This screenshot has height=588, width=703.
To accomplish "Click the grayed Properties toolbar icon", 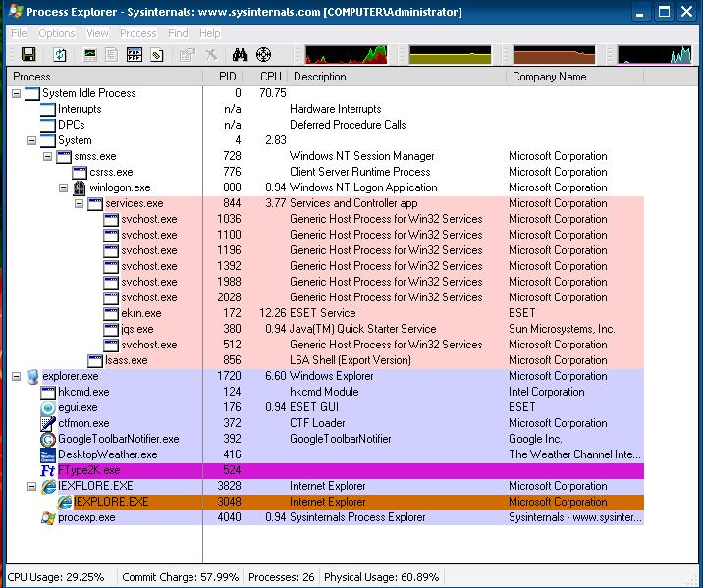I will 188,55.
